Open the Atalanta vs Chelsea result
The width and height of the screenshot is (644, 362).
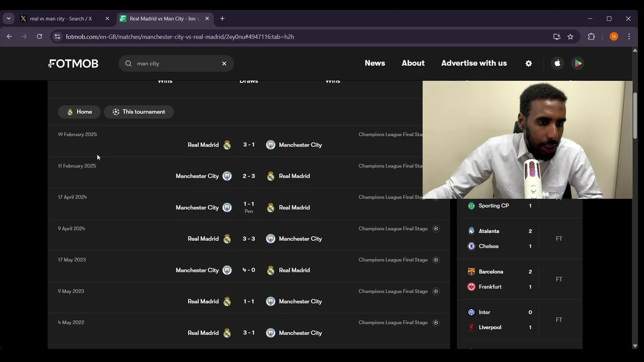(x=519, y=239)
